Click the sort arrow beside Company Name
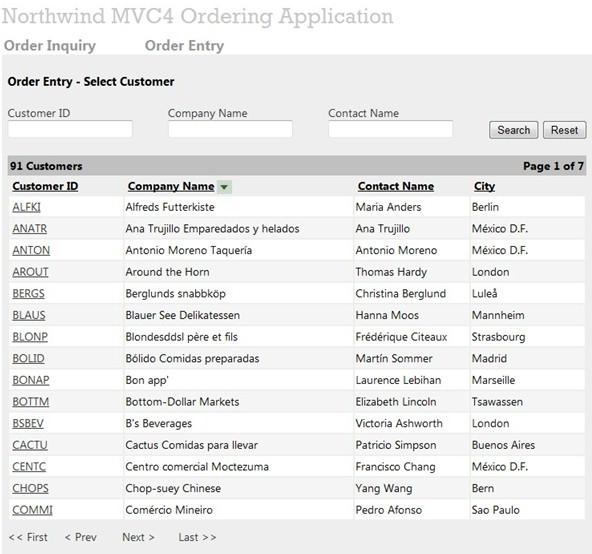The height and width of the screenshot is (554, 592). (224, 187)
